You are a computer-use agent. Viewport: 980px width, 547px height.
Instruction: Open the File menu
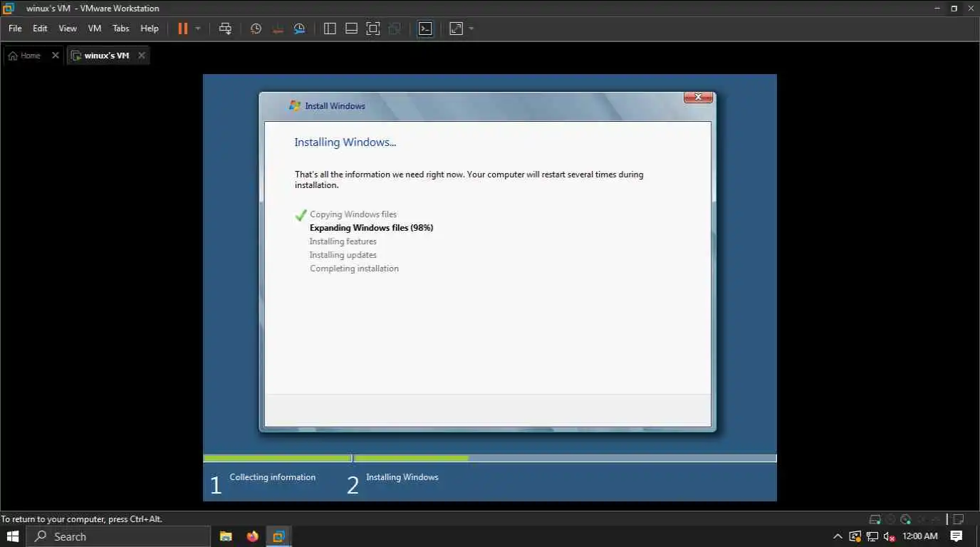pos(15,28)
